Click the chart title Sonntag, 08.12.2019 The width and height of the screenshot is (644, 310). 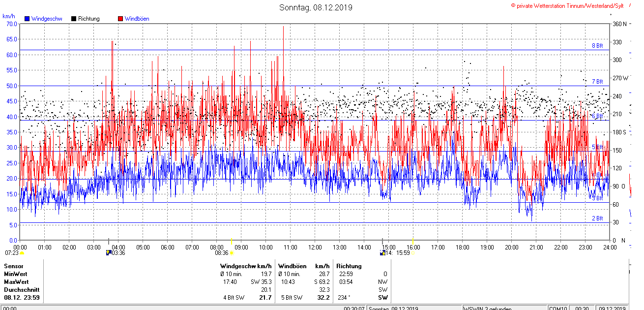[316, 7]
